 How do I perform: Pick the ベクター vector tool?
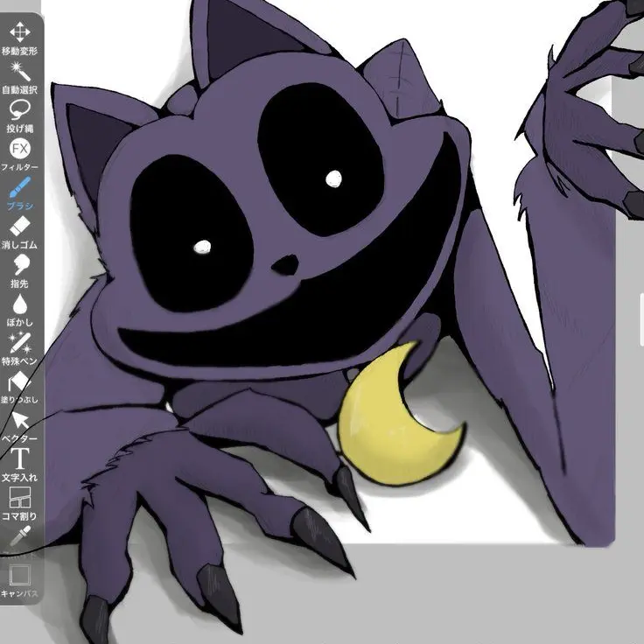click(x=19, y=423)
